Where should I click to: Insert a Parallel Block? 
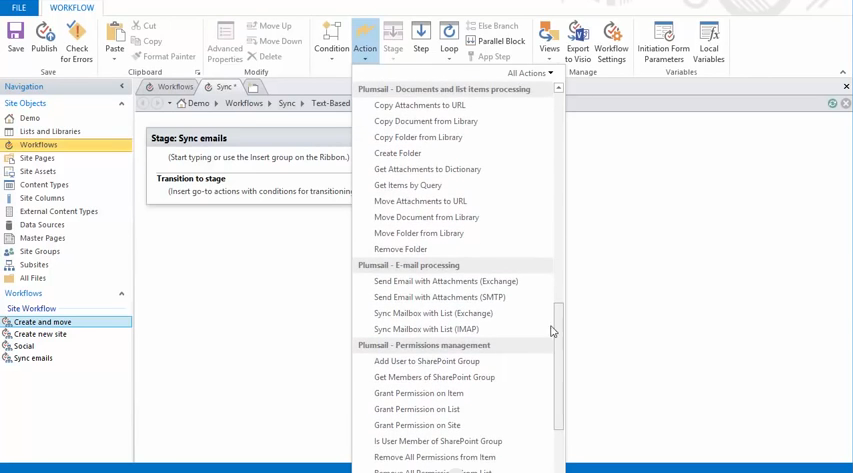[496, 41]
